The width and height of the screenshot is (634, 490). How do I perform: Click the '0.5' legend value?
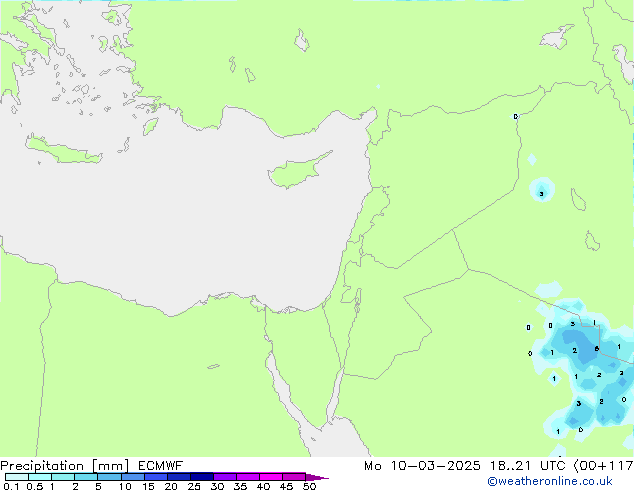point(35,486)
